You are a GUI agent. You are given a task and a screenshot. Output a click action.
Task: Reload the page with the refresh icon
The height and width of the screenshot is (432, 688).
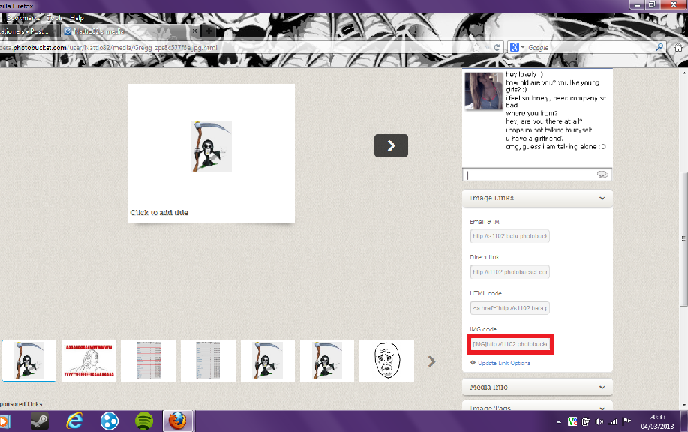[497, 47]
